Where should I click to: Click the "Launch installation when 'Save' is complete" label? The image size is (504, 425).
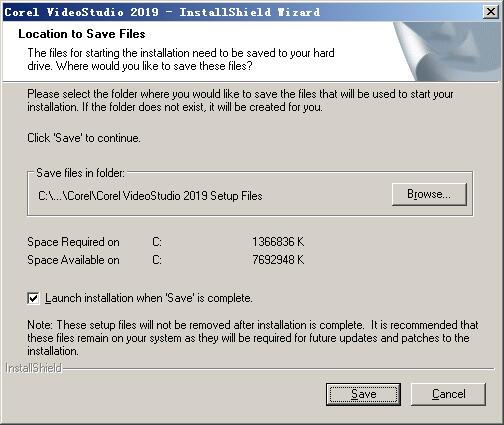pos(149,298)
